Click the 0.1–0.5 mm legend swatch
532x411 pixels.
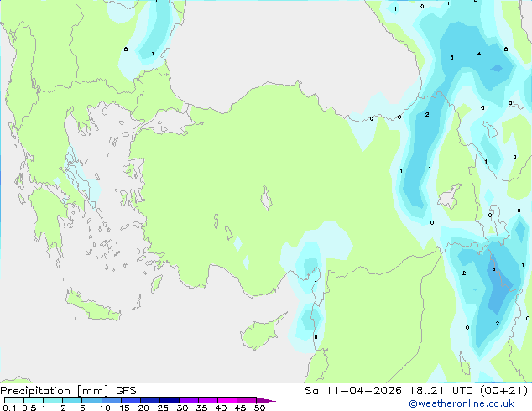pyautogui.click(x=14, y=400)
